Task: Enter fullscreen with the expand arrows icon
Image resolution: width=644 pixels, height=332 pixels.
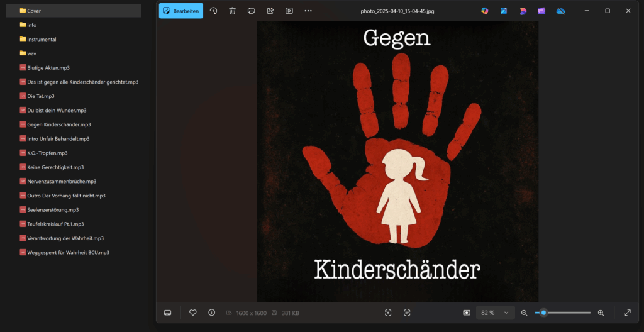Action: point(627,313)
